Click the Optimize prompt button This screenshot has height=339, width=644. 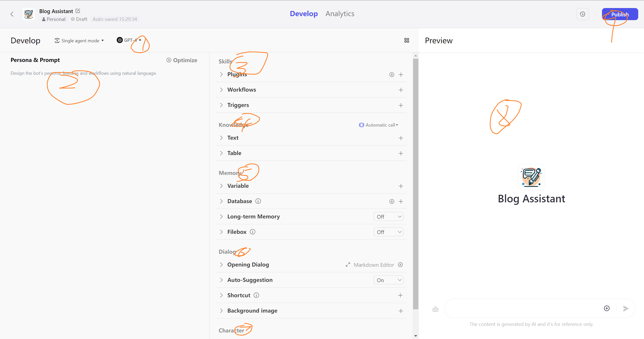[182, 60]
